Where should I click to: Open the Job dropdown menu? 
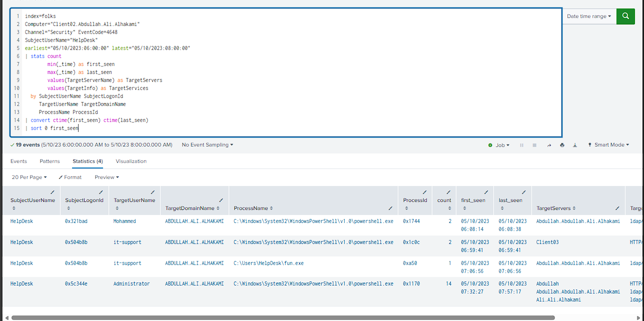[x=502, y=145]
